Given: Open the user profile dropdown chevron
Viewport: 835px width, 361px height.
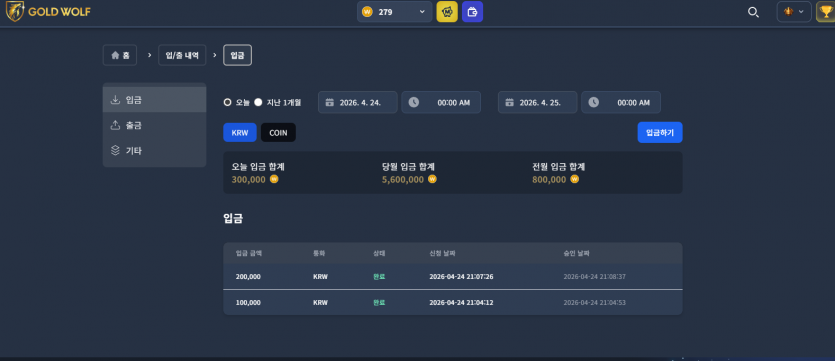Looking at the screenshot, I should tap(801, 12).
